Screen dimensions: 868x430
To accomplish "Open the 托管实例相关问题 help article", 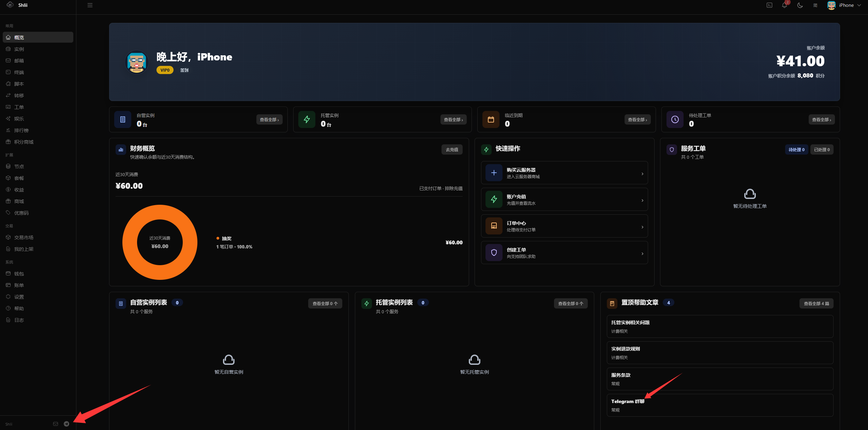I will pyautogui.click(x=720, y=327).
